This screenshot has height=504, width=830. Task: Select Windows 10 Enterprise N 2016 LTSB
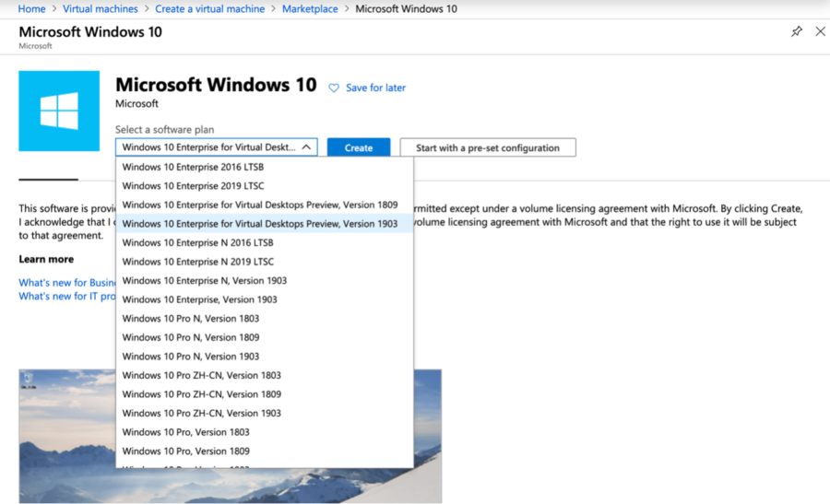click(265, 242)
